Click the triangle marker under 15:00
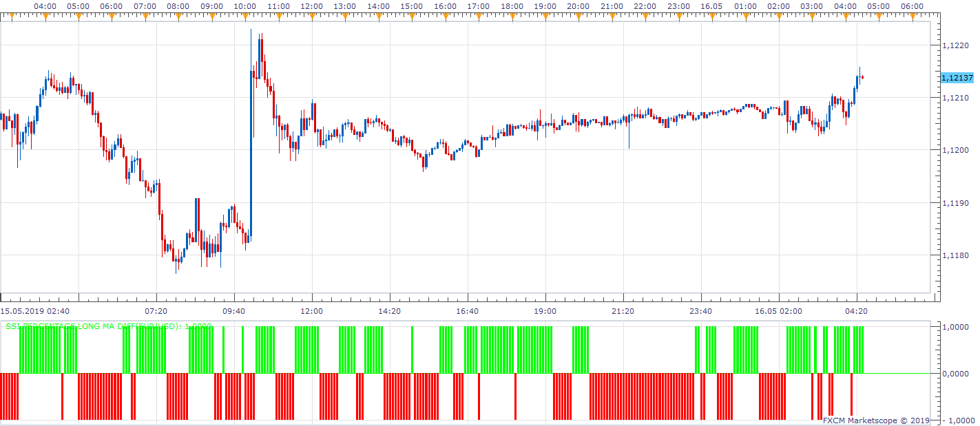980x426 pixels. tap(412, 16)
